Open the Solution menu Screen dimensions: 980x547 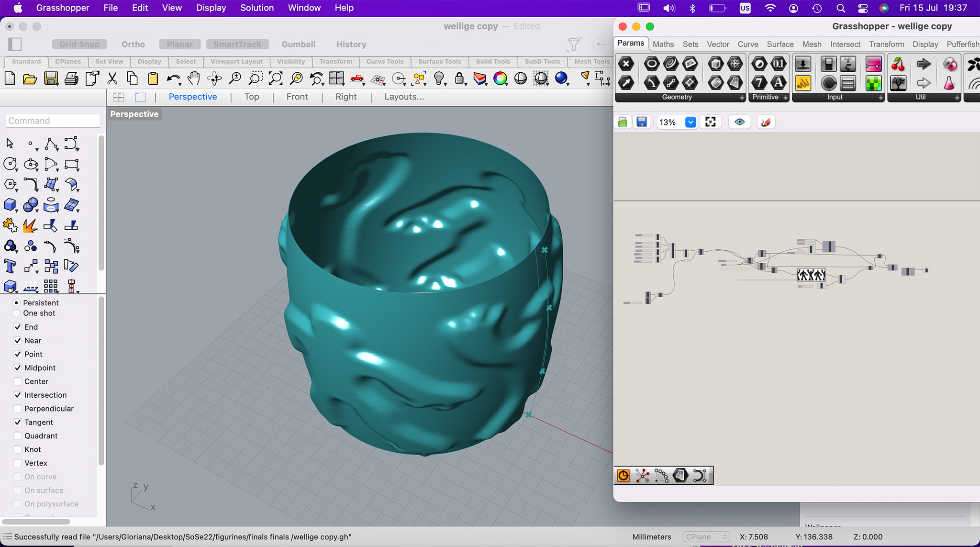tap(257, 8)
